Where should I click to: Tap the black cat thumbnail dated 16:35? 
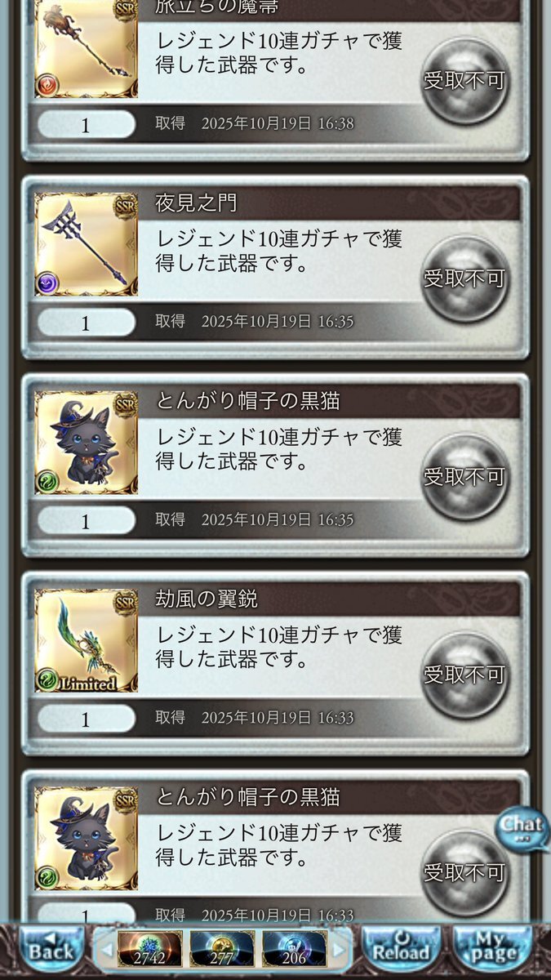pyautogui.click(x=86, y=443)
